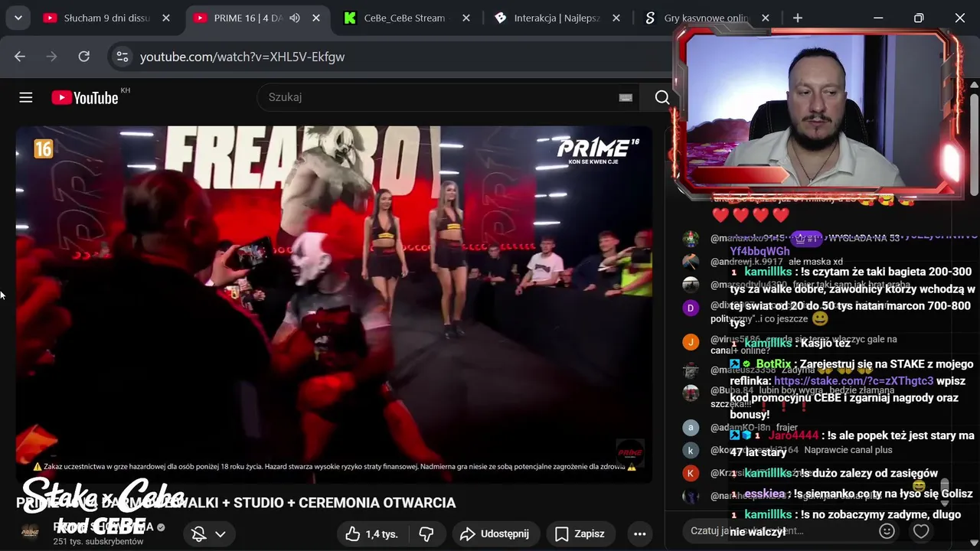This screenshot has width=980, height=551.
Task: Open the PRIME channel watermark in video
Action: [x=629, y=452]
